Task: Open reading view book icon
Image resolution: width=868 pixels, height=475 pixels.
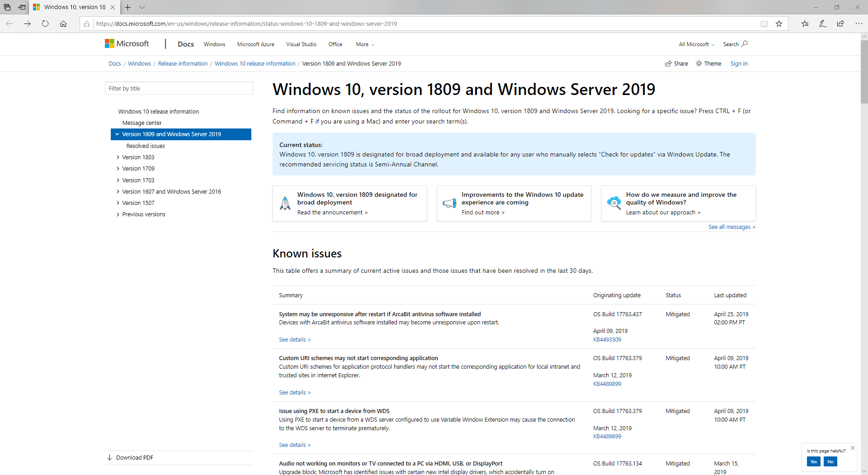Action: point(764,24)
